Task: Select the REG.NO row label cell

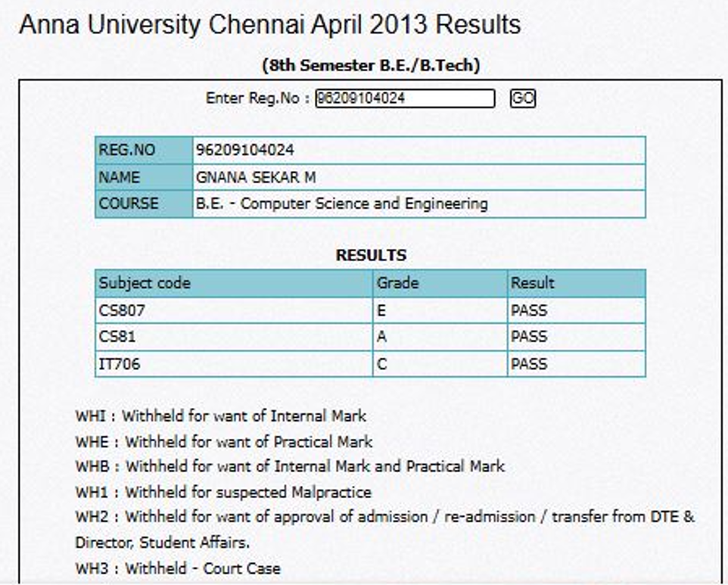Action: click(144, 150)
